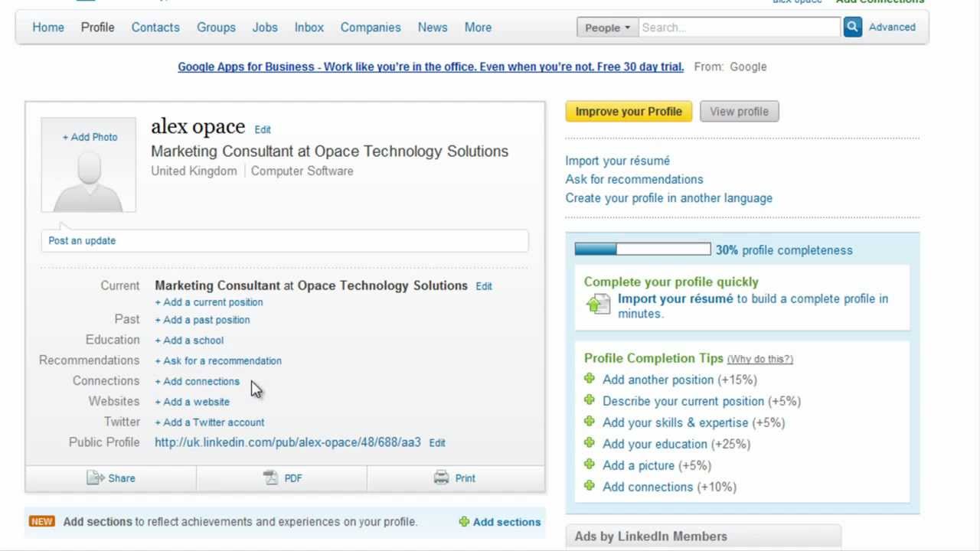Click + Add a Twitter account

[x=210, y=422]
